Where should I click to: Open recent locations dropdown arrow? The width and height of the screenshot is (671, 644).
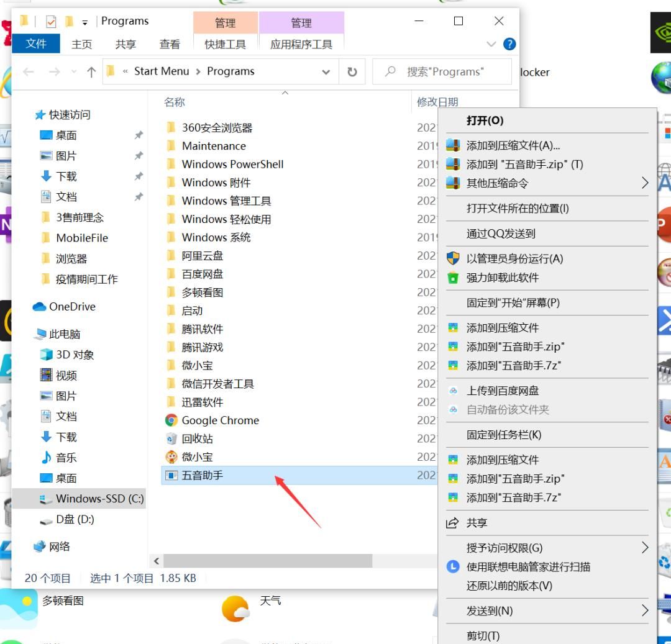(73, 72)
